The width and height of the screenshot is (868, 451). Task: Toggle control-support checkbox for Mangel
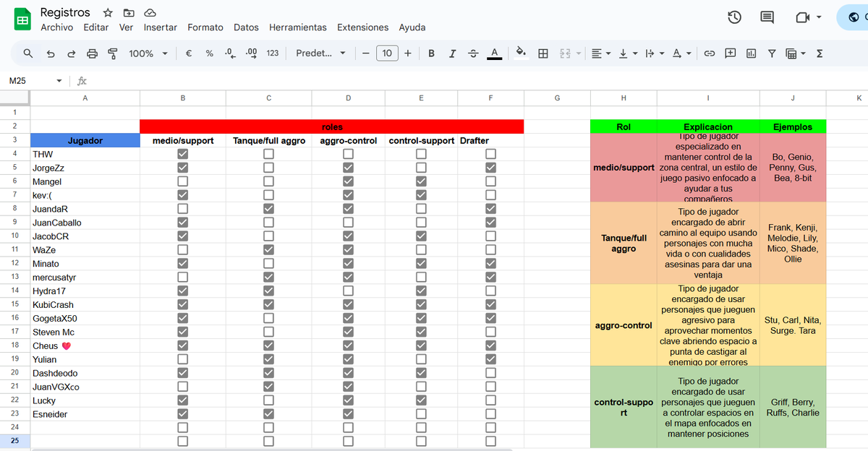[421, 181]
